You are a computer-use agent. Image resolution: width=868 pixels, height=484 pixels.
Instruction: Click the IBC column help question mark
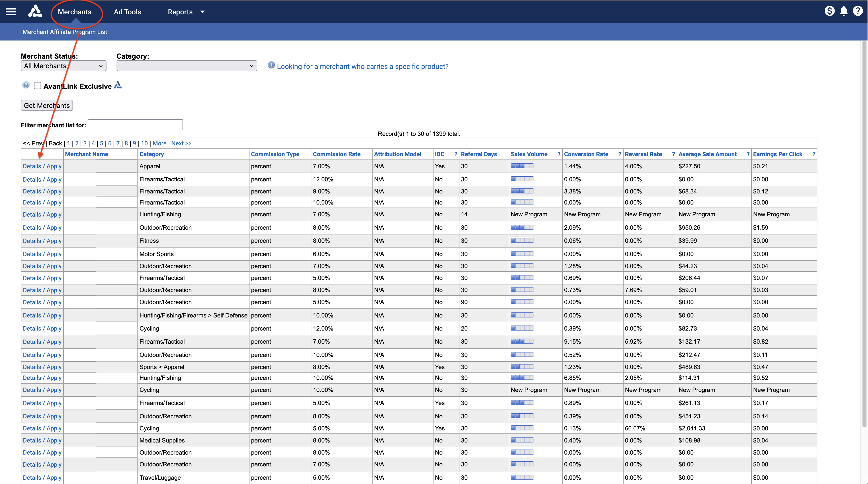point(456,154)
